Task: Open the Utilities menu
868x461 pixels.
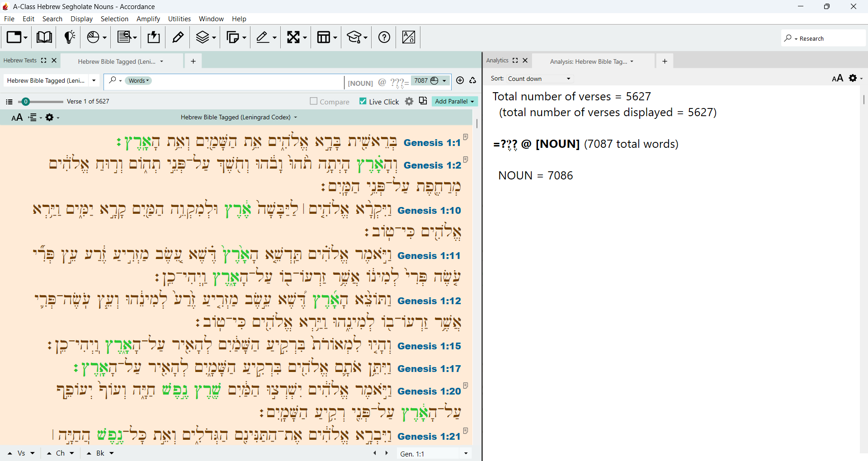Action: (x=179, y=19)
